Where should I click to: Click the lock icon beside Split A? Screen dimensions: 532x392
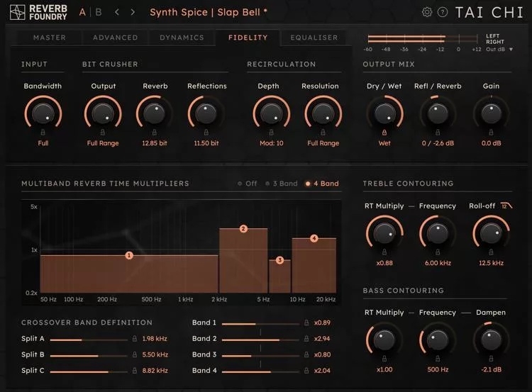(x=135, y=338)
